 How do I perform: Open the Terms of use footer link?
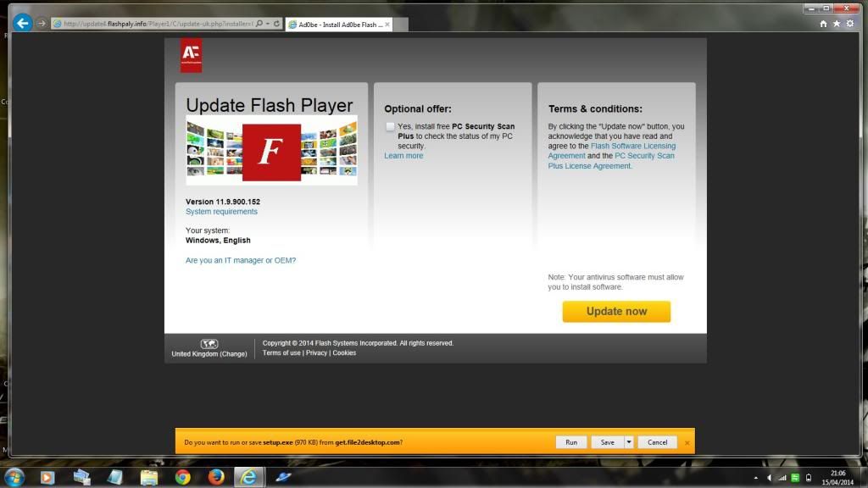pos(281,353)
